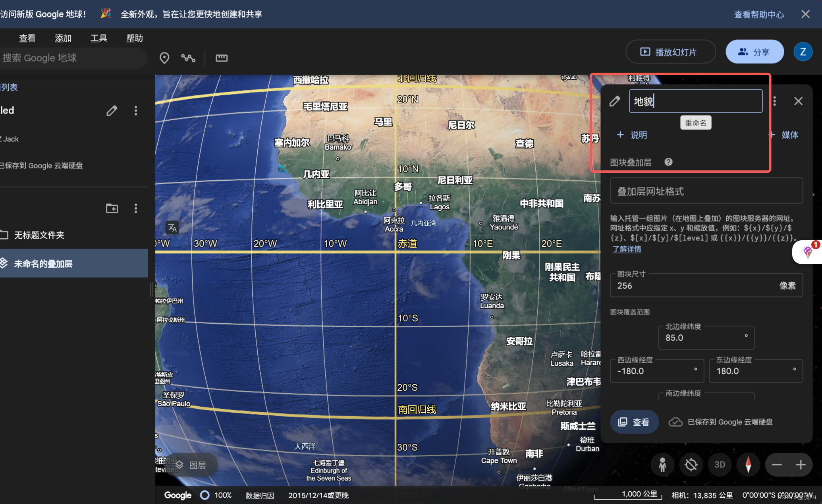Open folder section three-dot menu
Image resolution: width=822 pixels, height=504 pixels.
[x=136, y=209]
